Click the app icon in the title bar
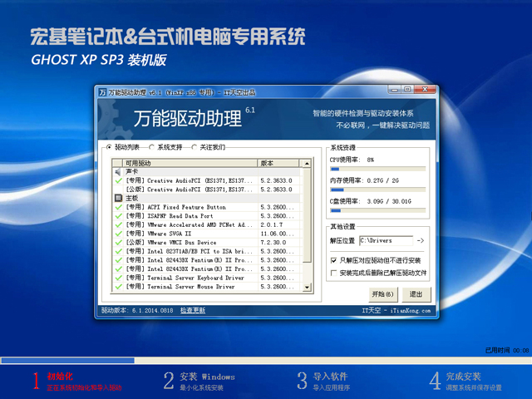This screenshot has width=532, height=399. pyautogui.click(x=101, y=91)
